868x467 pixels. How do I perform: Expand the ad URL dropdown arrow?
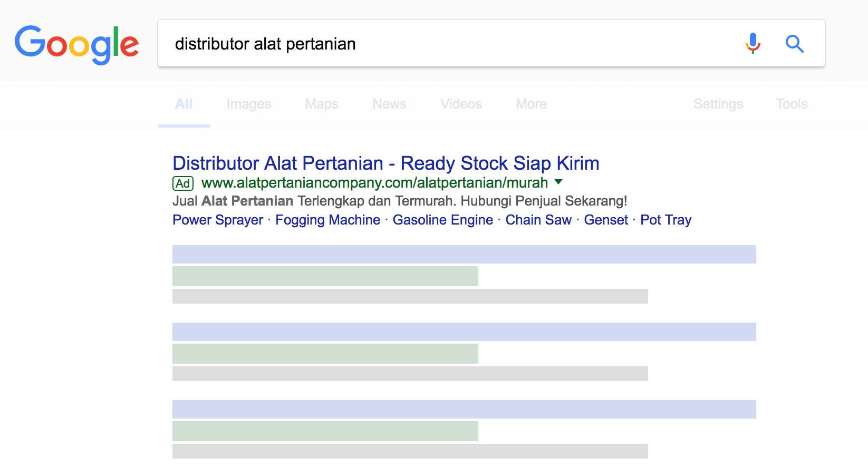558,182
